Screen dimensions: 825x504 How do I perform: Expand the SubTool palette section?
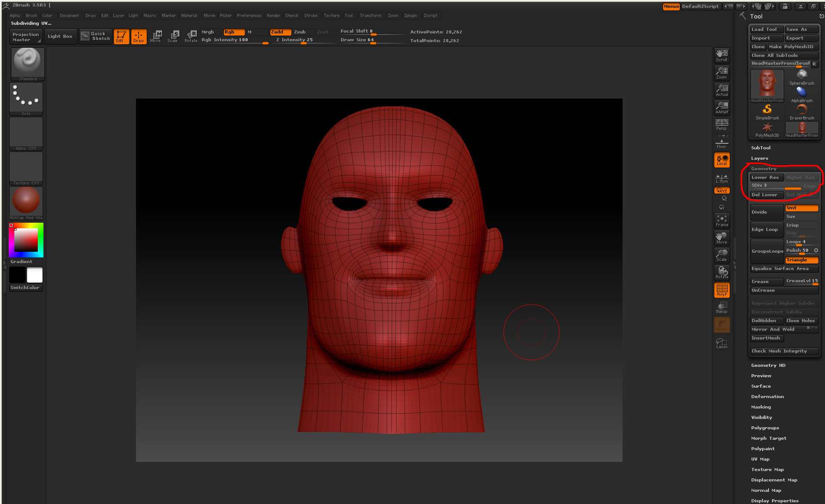[x=761, y=148]
